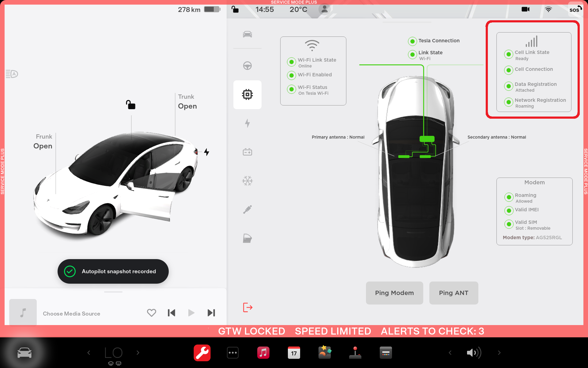Image resolution: width=588 pixels, height=368 pixels.
Task: Increase temperature with right chevron near LO
Action: click(x=138, y=353)
